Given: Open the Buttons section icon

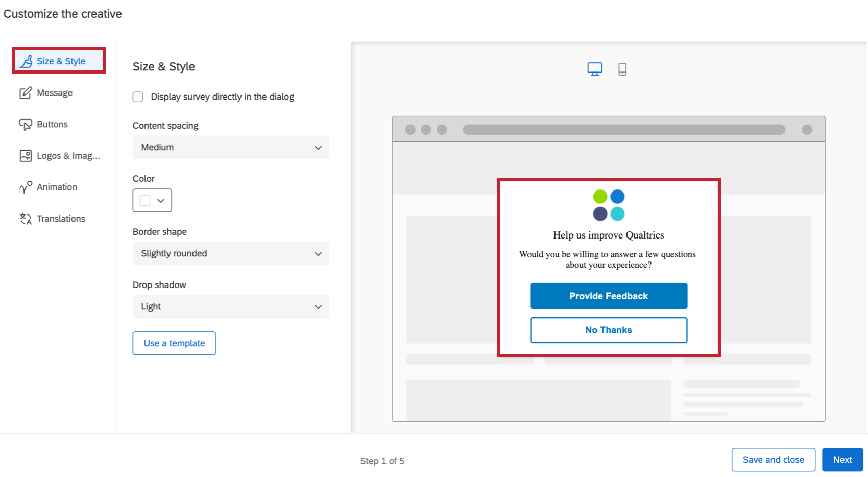Looking at the screenshot, I should point(26,124).
